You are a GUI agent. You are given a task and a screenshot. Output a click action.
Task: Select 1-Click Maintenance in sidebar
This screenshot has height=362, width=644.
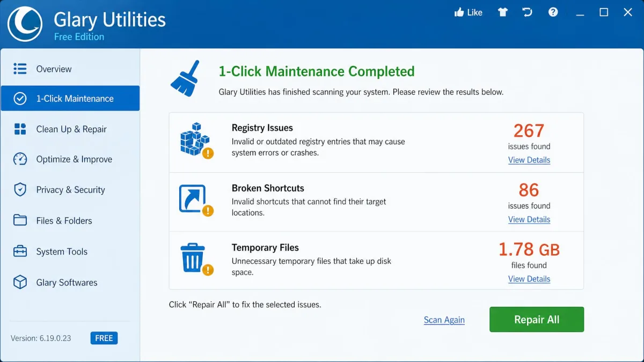tap(70, 99)
